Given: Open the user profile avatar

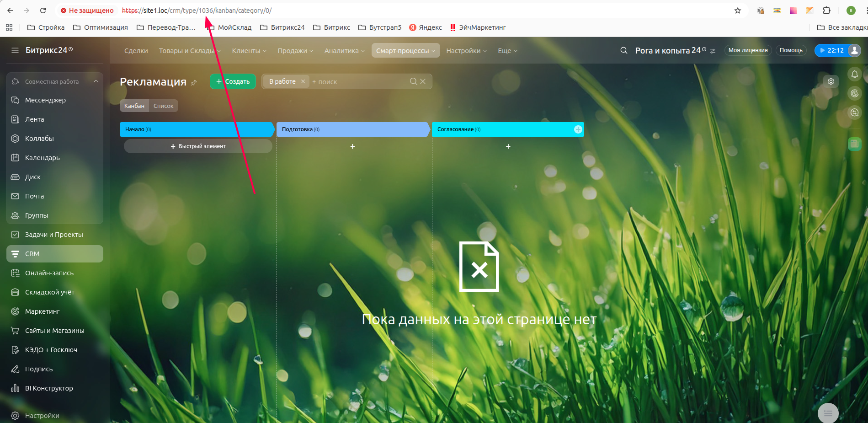Looking at the screenshot, I should click(x=854, y=50).
